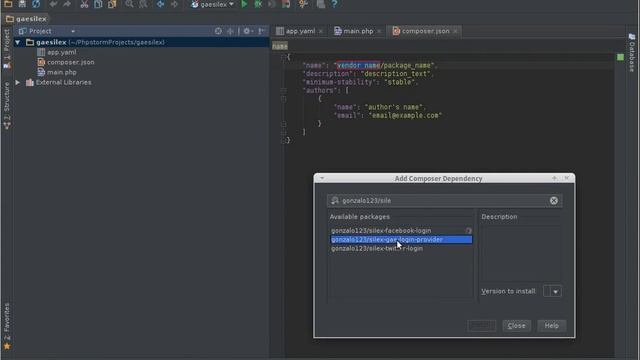
Task: Click the Copy toolbar icon
Action: [x=98, y=4]
